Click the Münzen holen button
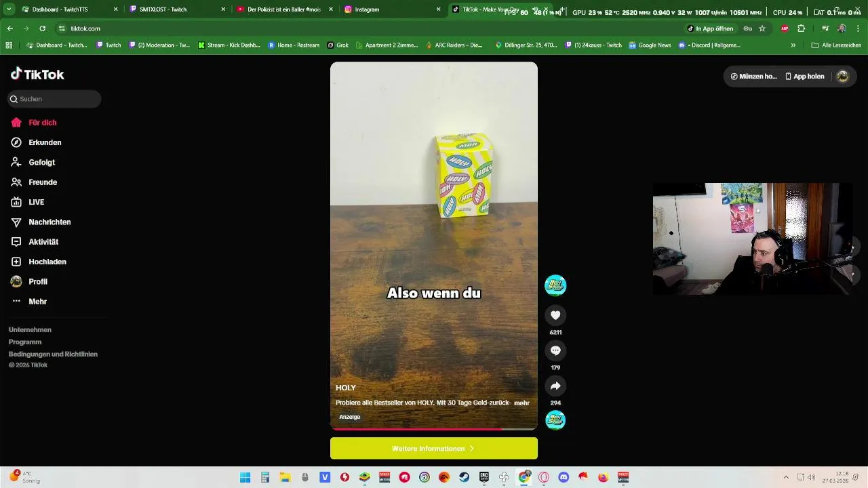This screenshot has height=488, width=868. click(x=753, y=77)
